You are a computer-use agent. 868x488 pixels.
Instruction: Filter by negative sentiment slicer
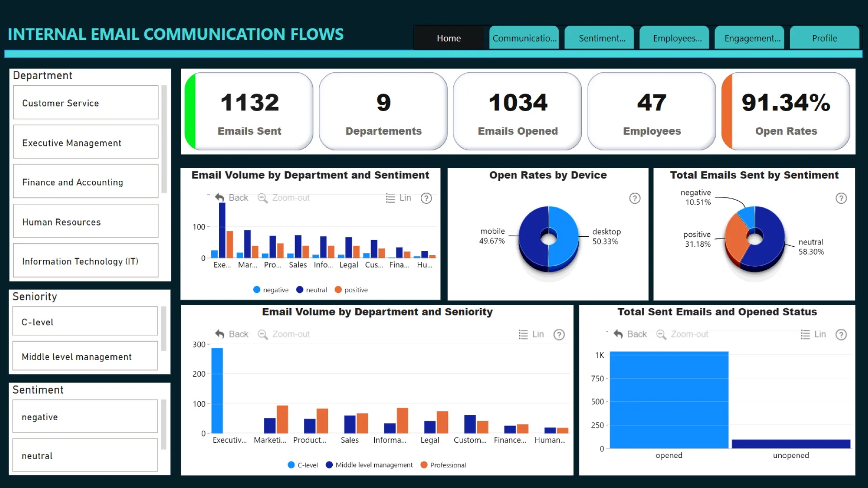point(85,417)
